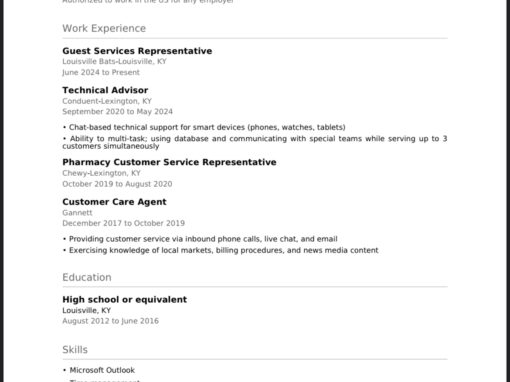Click the Conduent-Lexington, KY employer line
The image size is (510, 382).
pyautogui.click(x=107, y=101)
